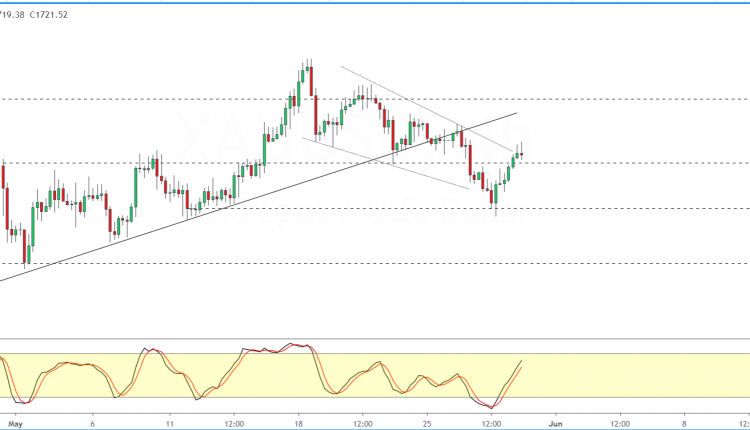Select the 12:00 label between 25 and Jun
The width and height of the screenshot is (750, 430).
click(491, 424)
